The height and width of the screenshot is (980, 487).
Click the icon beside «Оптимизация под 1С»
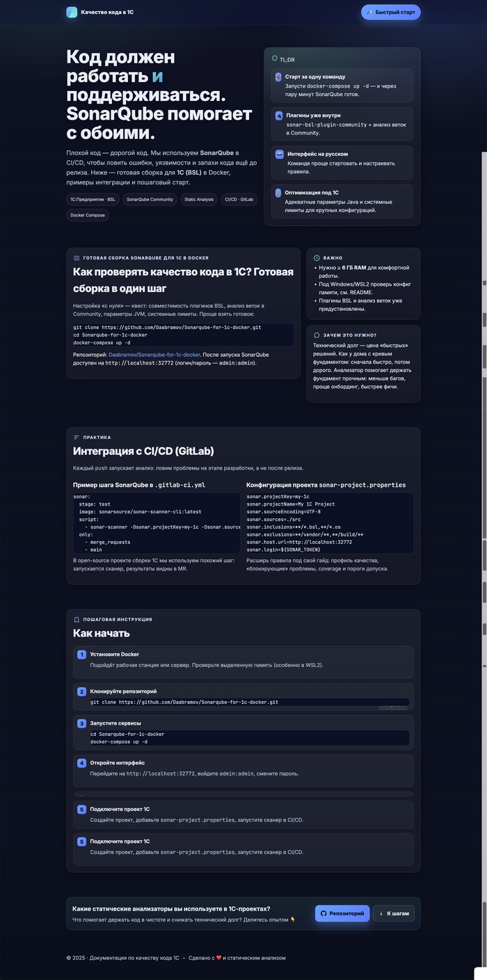coord(278,193)
